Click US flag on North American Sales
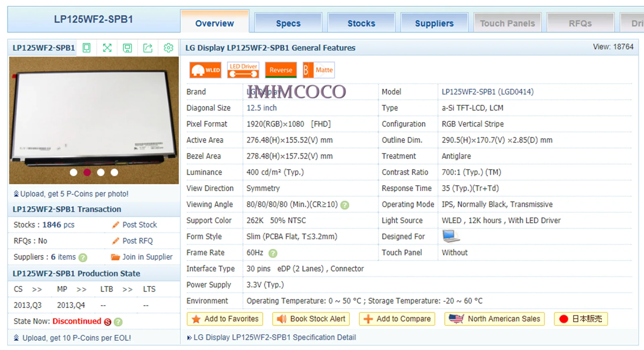 [456, 319]
